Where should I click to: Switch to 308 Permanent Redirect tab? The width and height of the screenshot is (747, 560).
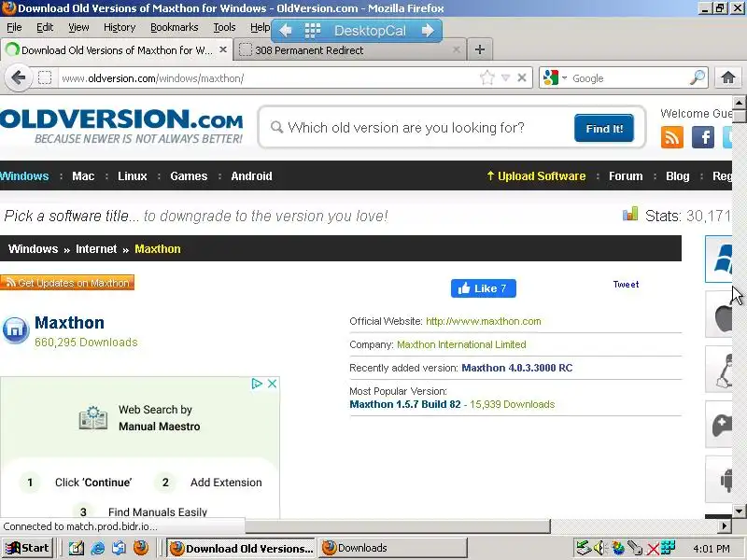pyautogui.click(x=350, y=50)
